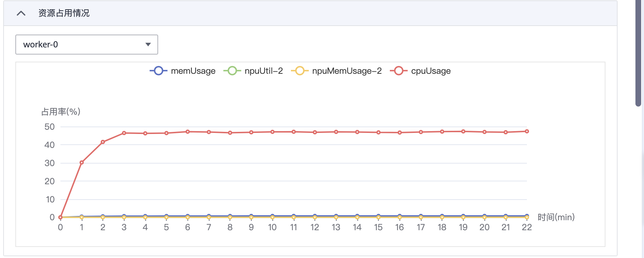The height and width of the screenshot is (258, 644).
Task: Click cpuUsage data point at minute 1
Action: coord(82,162)
